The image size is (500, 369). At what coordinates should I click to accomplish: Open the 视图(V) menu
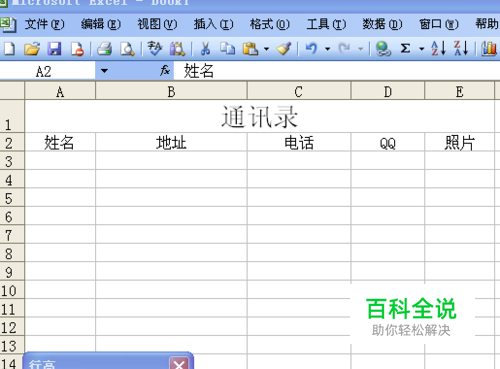(x=157, y=24)
